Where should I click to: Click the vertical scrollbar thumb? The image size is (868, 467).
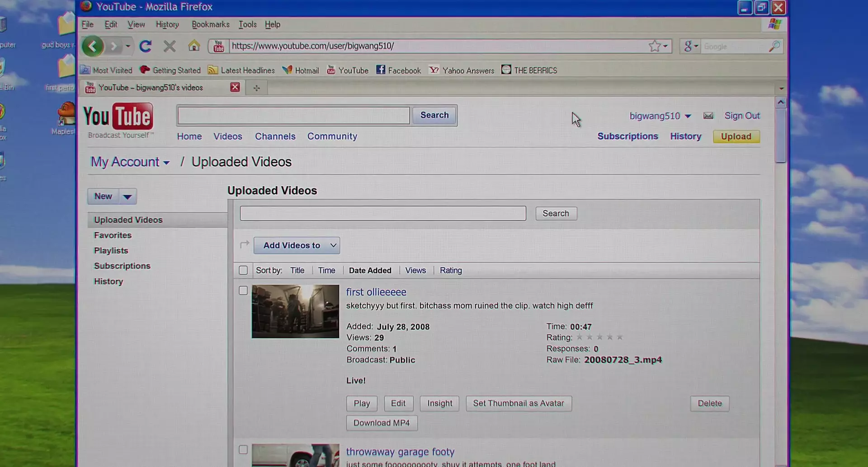click(781, 135)
